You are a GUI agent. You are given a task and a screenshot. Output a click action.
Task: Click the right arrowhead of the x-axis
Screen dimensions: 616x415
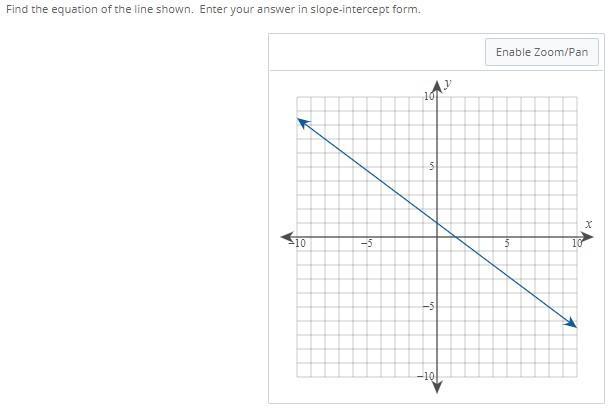click(587, 237)
